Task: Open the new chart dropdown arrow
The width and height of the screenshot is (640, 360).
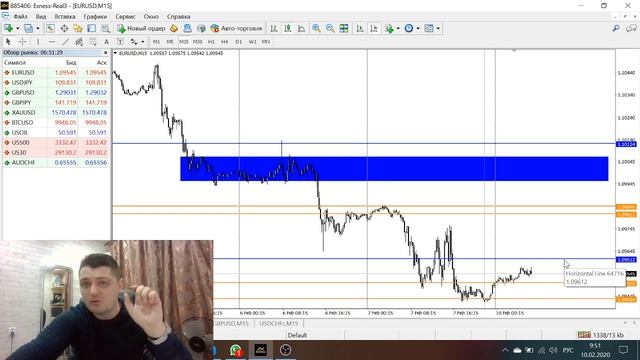Action: (x=18, y=28)
